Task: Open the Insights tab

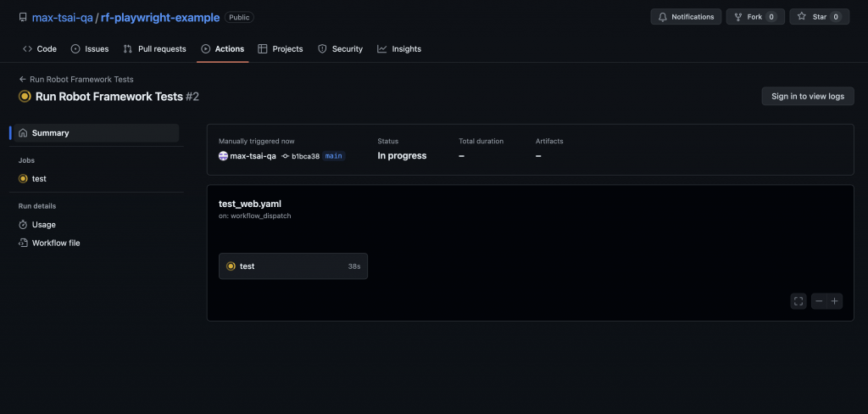Action: click(399, 48)
